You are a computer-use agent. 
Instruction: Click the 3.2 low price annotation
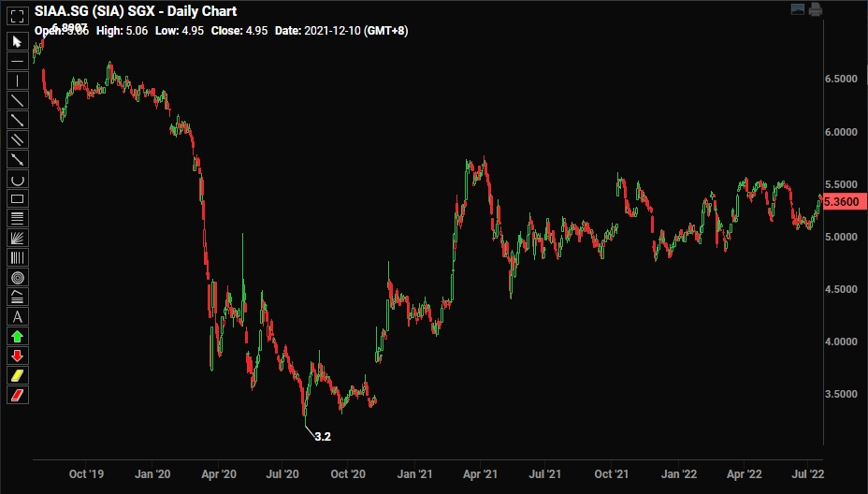point(323,436)
